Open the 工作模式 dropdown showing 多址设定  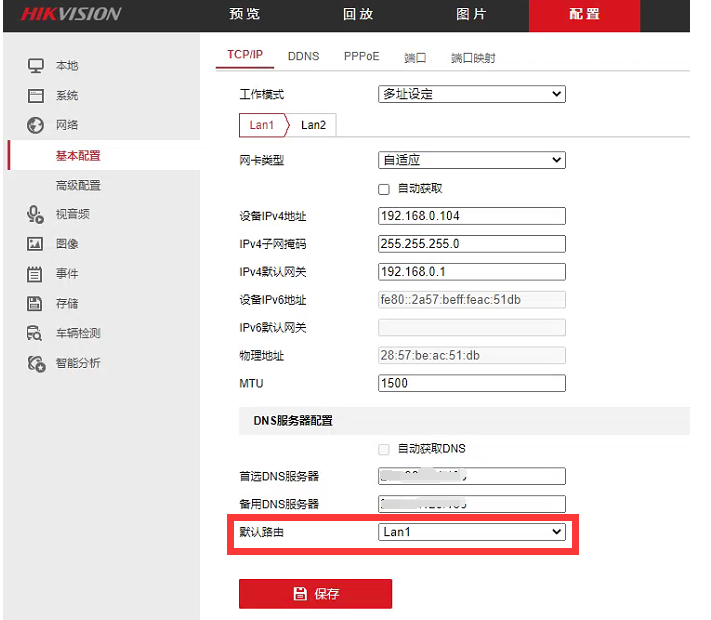tap(472, 94)
